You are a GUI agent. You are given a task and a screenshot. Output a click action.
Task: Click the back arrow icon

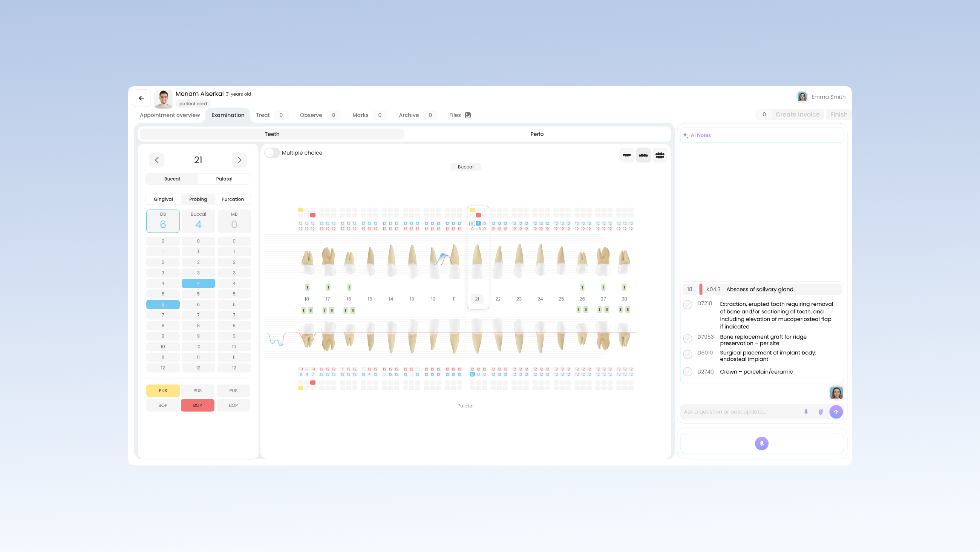141,98
